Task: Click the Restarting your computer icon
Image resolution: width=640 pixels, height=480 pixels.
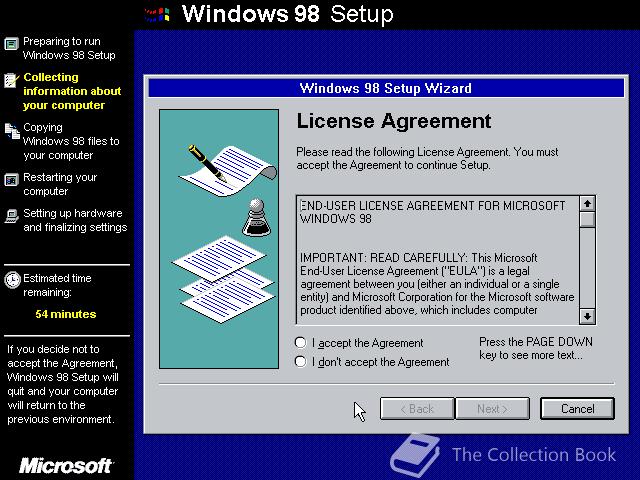Action: pos(11,180)
